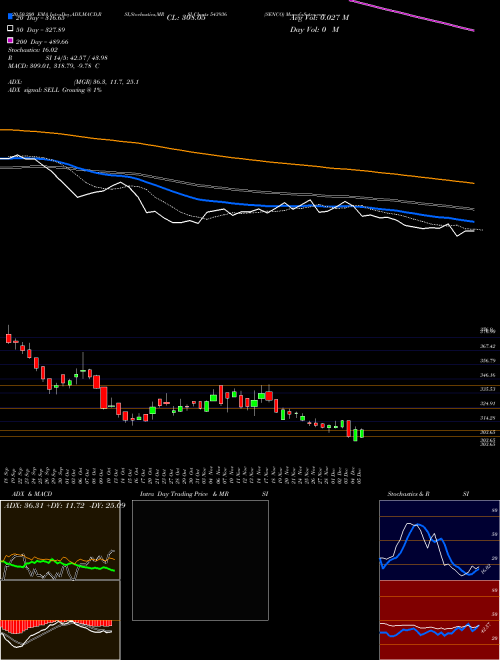Open the ADX line chart panel

(60, 540)
